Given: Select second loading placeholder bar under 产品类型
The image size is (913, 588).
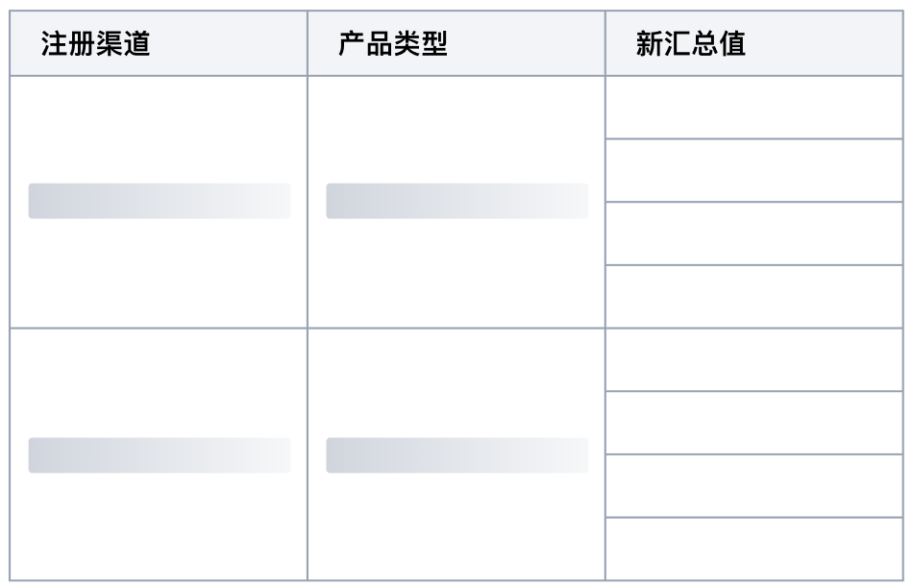Looking at the screenshot, I should pyautogui.click(x=456, y=455).
